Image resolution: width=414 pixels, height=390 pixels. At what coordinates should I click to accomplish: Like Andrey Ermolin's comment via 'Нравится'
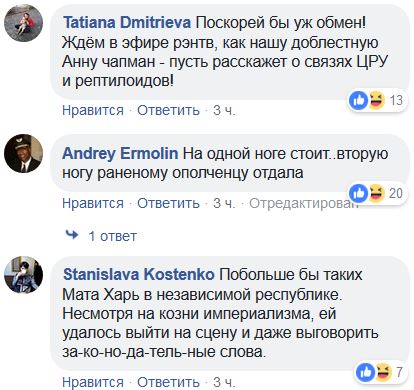[93, 203]
